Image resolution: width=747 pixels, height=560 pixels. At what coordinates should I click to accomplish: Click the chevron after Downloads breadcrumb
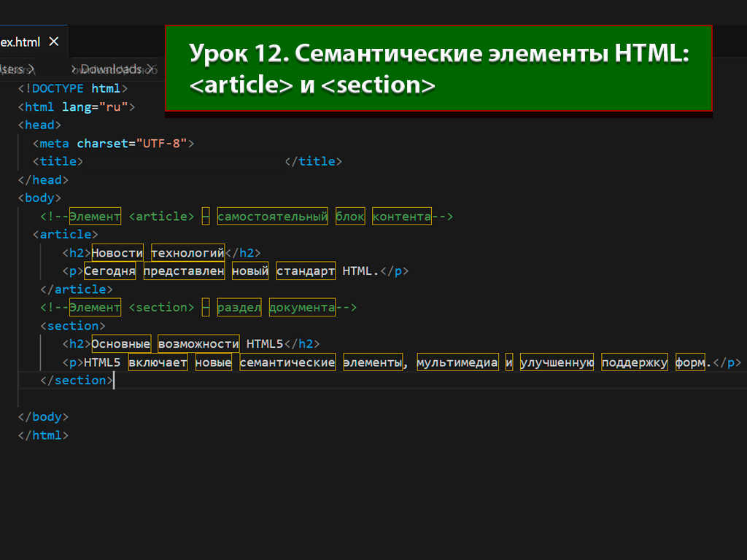click(150, 69)
